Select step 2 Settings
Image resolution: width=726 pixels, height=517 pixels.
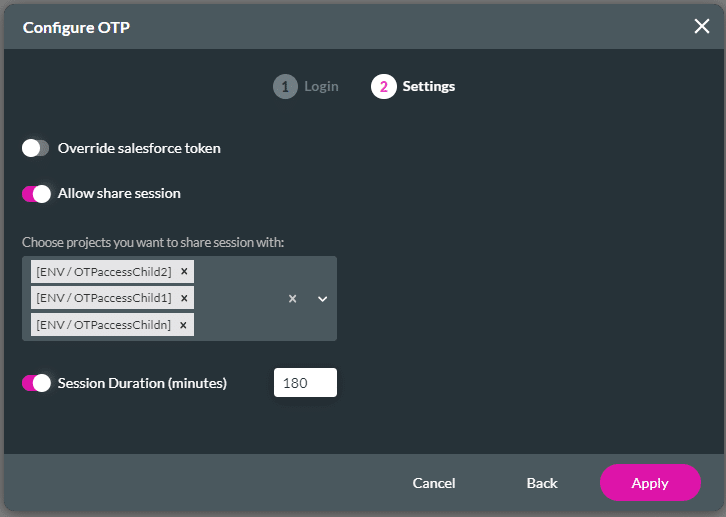[x=413, y=87]
